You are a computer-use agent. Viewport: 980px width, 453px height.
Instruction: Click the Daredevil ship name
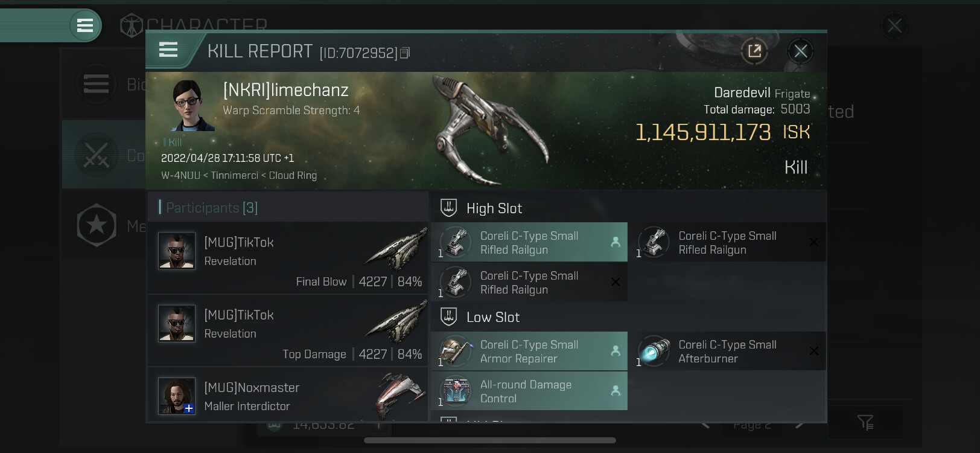click(x=742, y=92)
